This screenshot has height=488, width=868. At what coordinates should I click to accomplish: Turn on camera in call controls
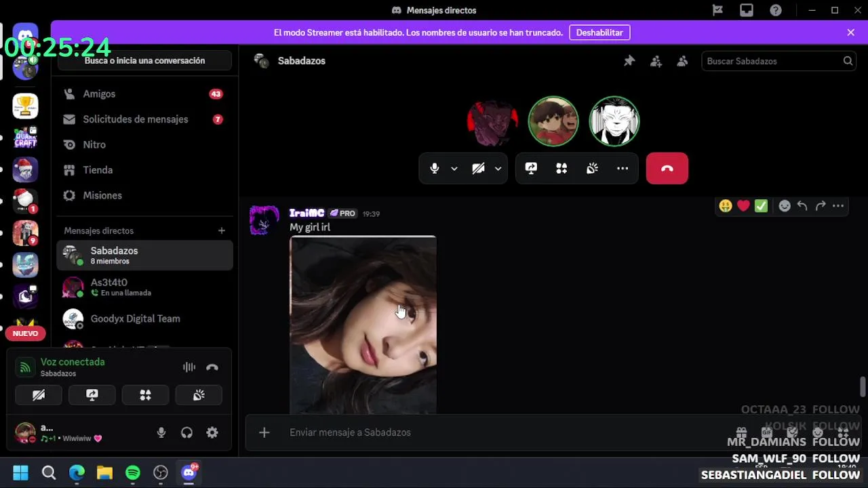(x=478, y=169)
